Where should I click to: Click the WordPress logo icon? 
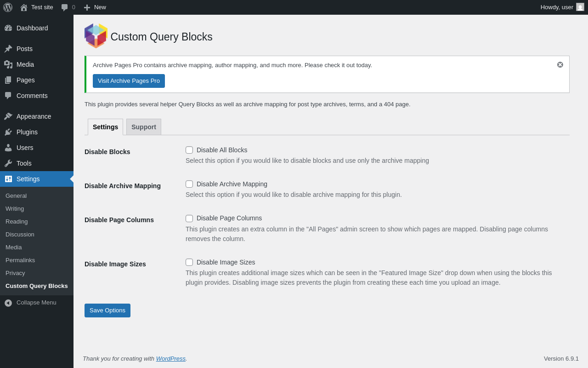[x=8, y=7]
